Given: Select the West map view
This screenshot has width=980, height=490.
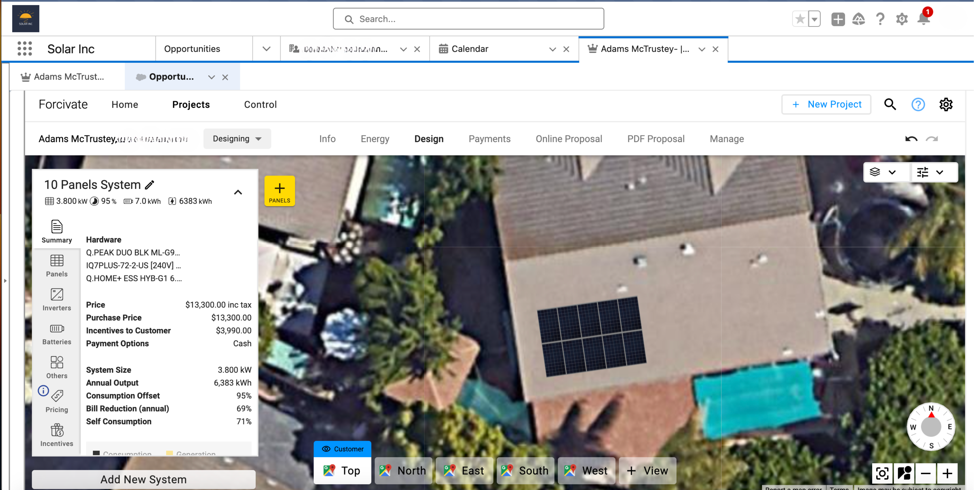Looking at the screenshot, I should point(586,471).
